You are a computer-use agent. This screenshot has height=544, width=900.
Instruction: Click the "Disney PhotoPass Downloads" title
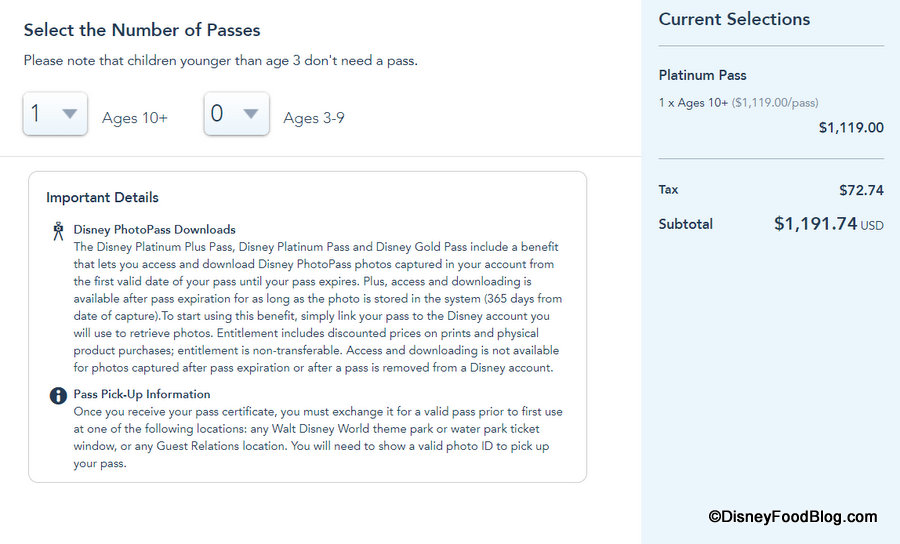click(x=154, y=230)
